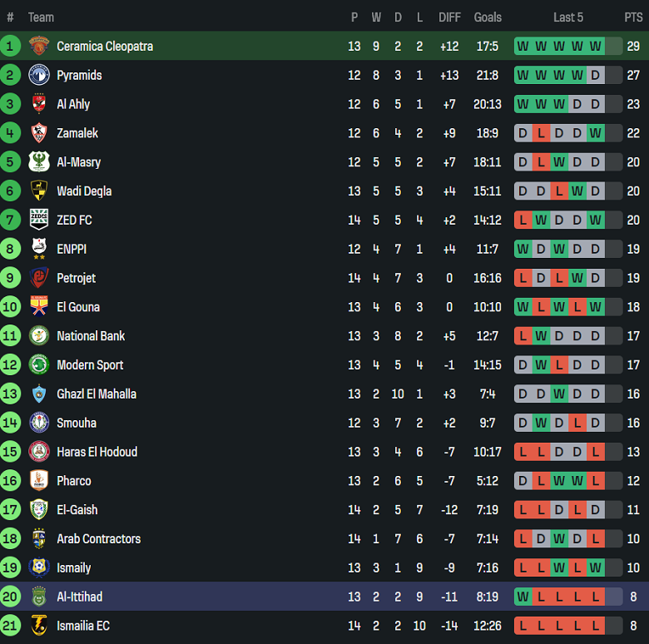Sort table by PTS column header

tap(633, 17)
